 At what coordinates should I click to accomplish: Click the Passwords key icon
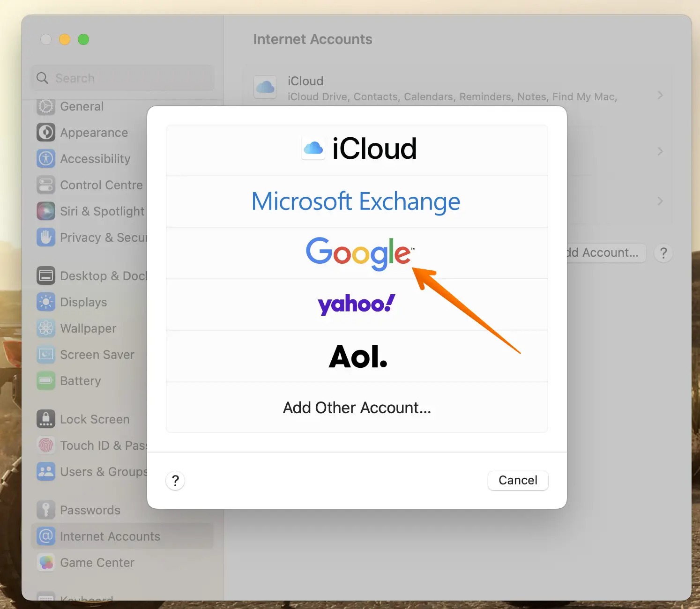point(46,510)
